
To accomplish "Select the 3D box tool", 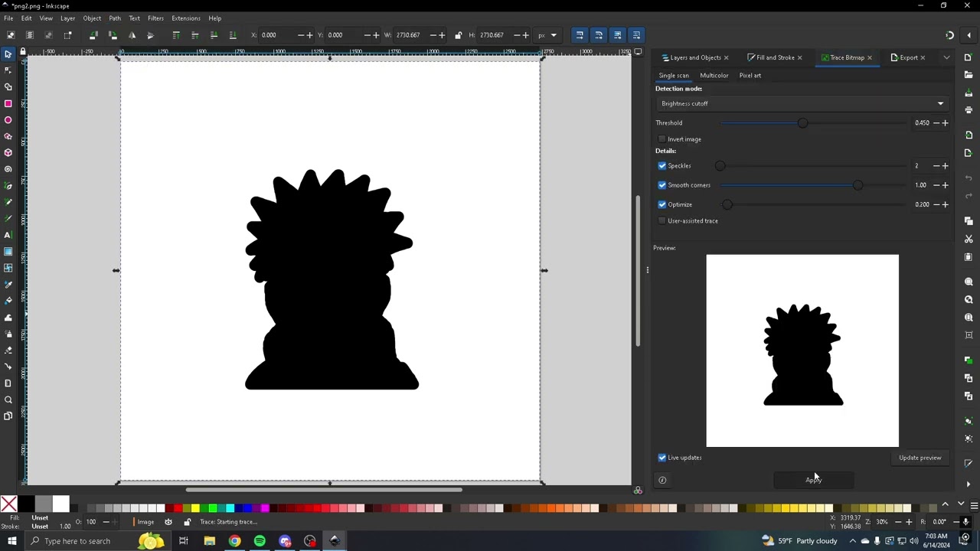I will (8, 152).
